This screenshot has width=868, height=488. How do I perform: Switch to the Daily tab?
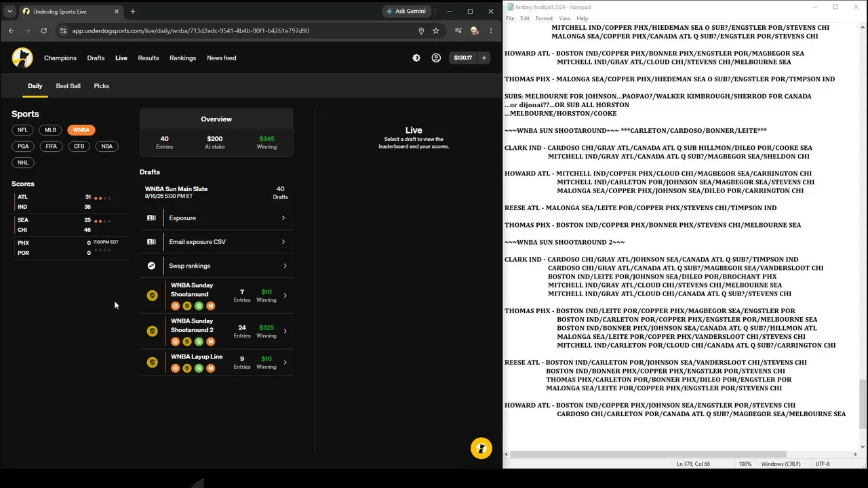pos(35,86)
